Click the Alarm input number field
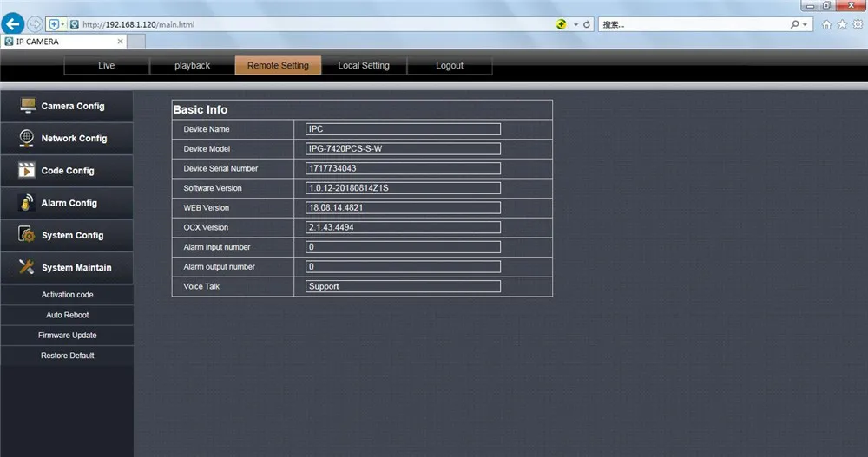The width and height of the screenshot is (868, 457). [x=403, y=247]
